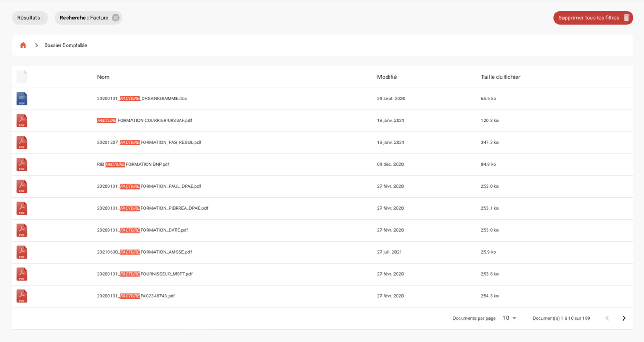Click the Résultats label chip
644x342 pixels.
[x=30, y=17]
